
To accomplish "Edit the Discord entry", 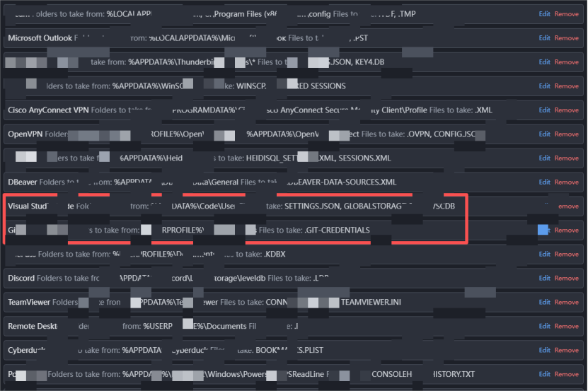I will (544, 278).
